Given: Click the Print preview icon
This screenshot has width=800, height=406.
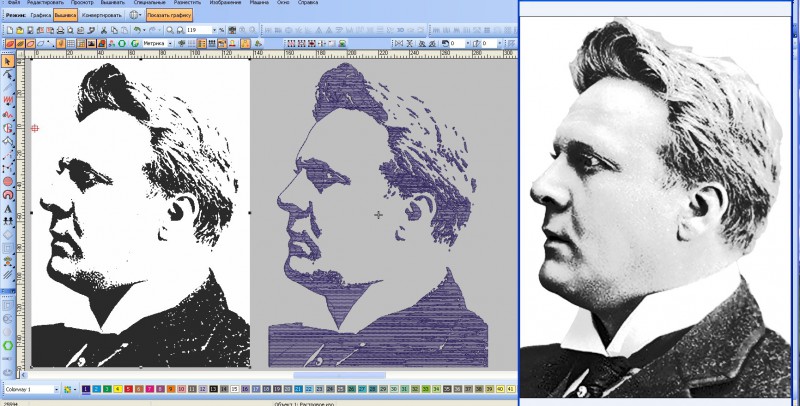Looking at the screenshot, I should pos(70,31).
